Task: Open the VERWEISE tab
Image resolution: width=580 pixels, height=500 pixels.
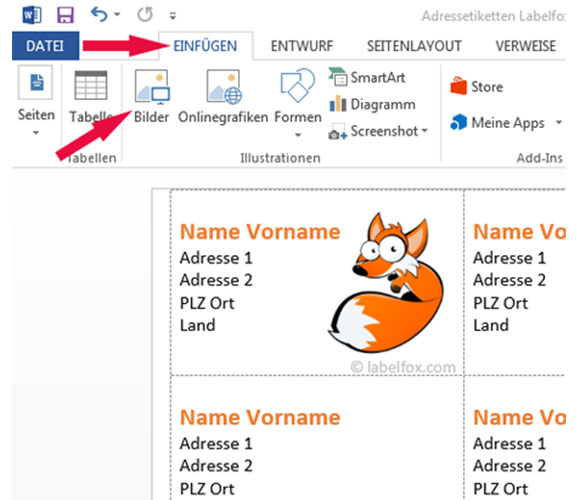Action: point(526,46)
